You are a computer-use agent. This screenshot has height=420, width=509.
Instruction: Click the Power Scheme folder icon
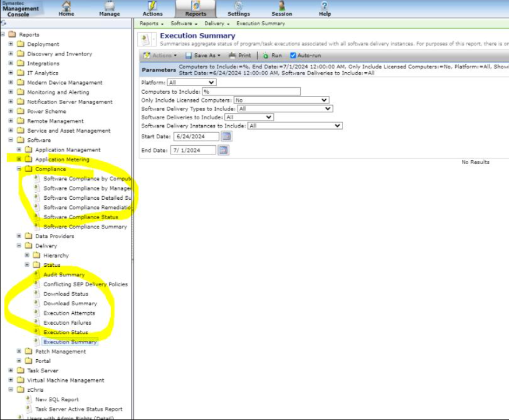click(x=21, y=111)
